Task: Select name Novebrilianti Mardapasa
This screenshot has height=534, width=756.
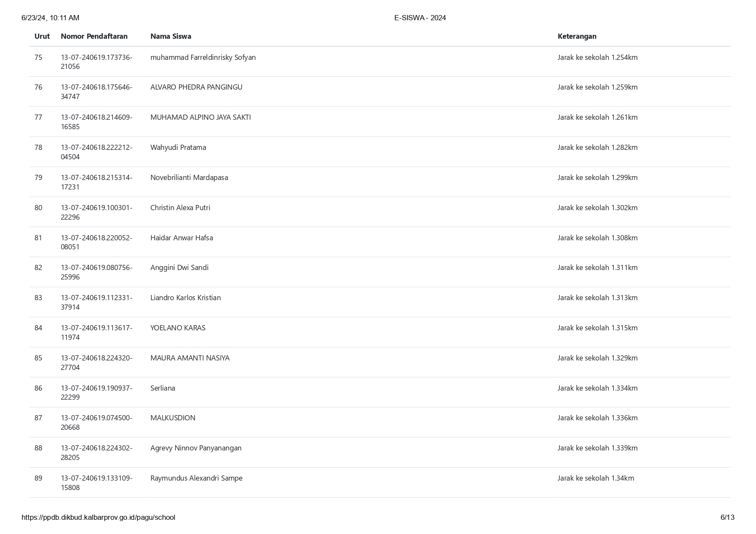Action: [x=189, y=177]
